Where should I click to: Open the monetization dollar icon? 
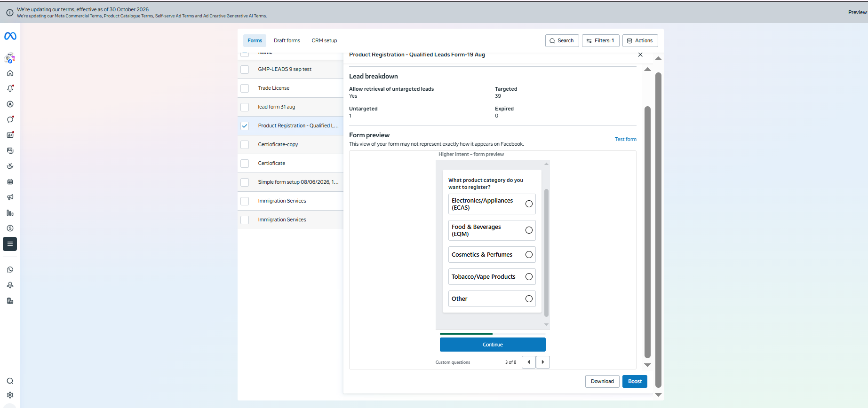pos(10,228)
